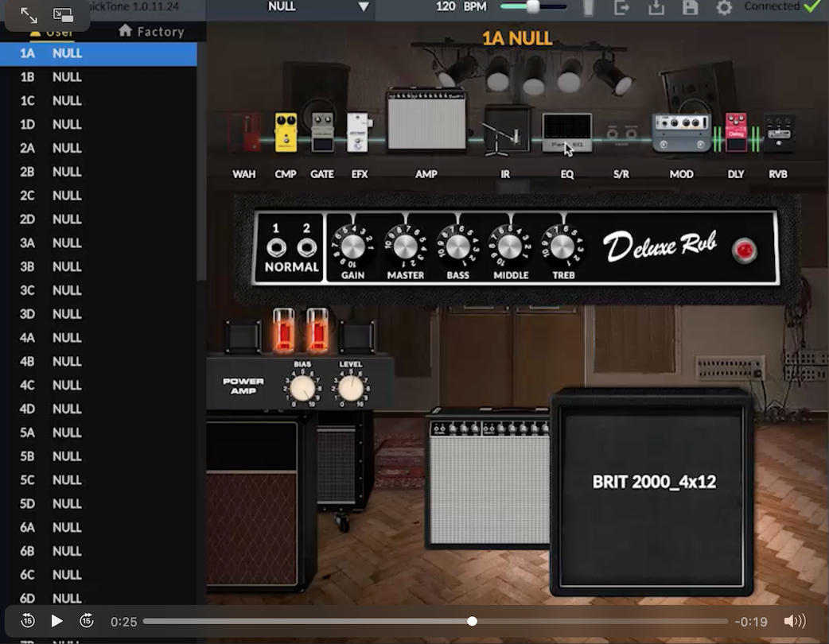Click the MASTER knob on the amp
Viewport: 829px width, 644px height.
(406, 246)
